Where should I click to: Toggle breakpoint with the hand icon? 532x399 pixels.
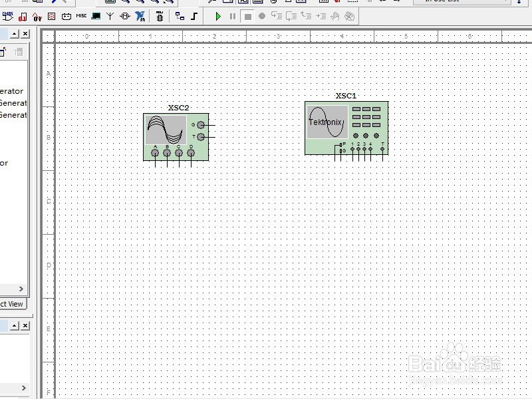click(x=335, y=16)
